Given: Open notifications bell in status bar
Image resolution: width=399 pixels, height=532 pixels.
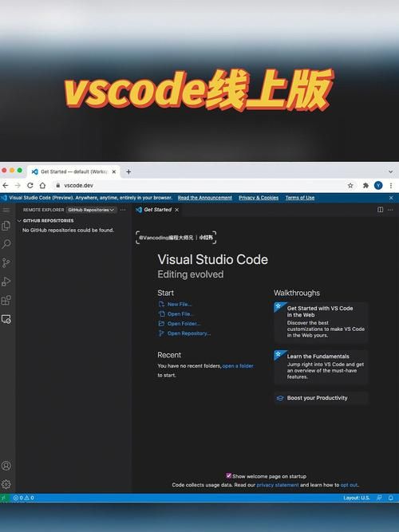Looking at the screenshot, I should pos(391,498).
